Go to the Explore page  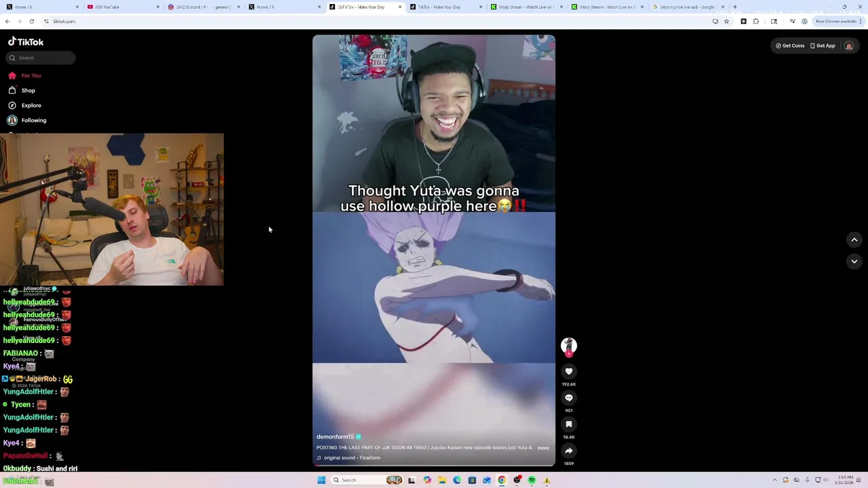click(24, 105)
